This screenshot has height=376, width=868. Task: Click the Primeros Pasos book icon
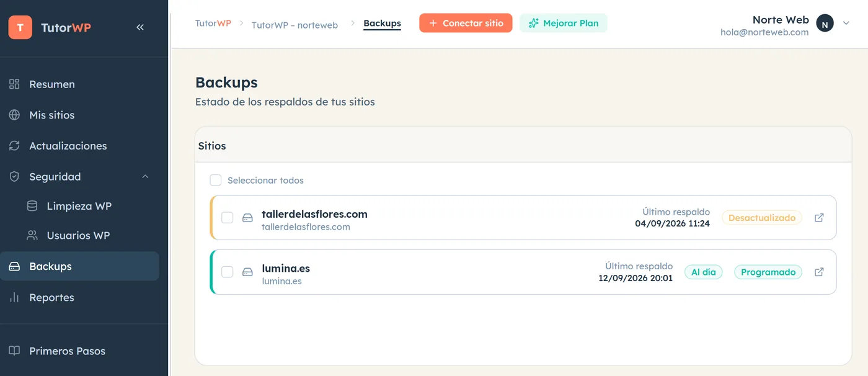coord(14,351)
